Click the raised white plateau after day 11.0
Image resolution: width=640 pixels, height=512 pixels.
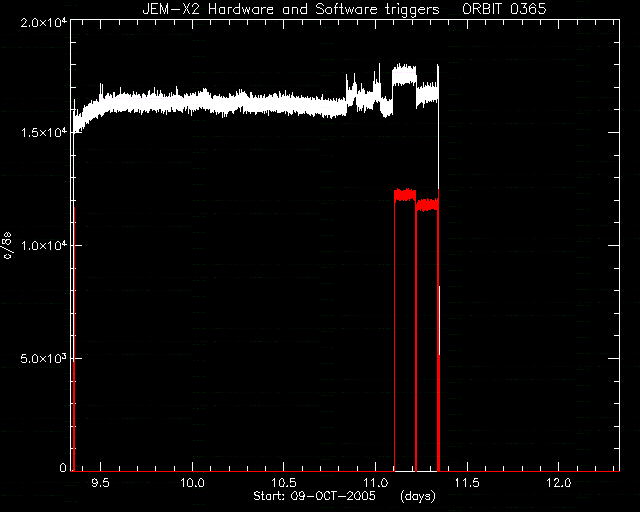pos(404,75)
